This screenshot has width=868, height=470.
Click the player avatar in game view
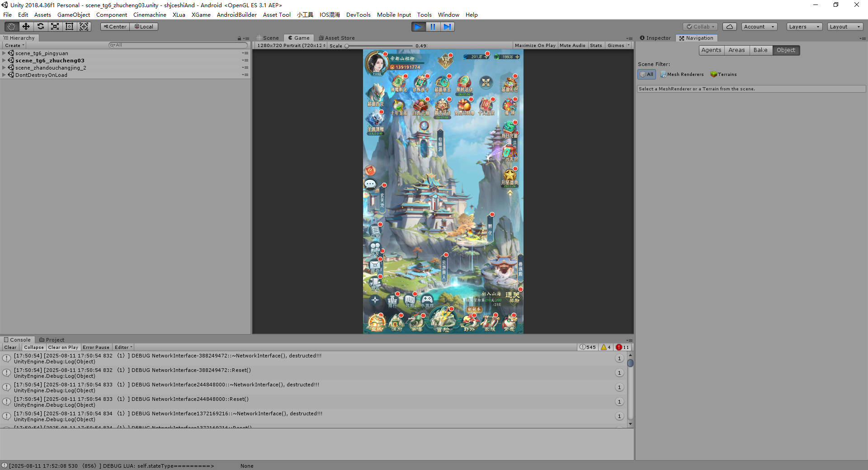click(x=376, y=63)
